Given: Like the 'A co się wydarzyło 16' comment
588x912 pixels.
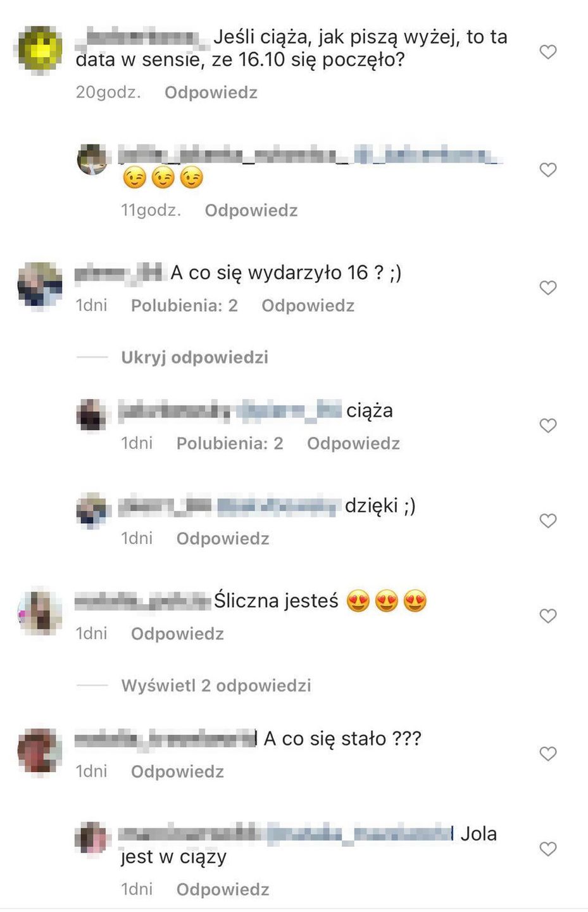Looking at the screenshot, I should tap(548, 288).
